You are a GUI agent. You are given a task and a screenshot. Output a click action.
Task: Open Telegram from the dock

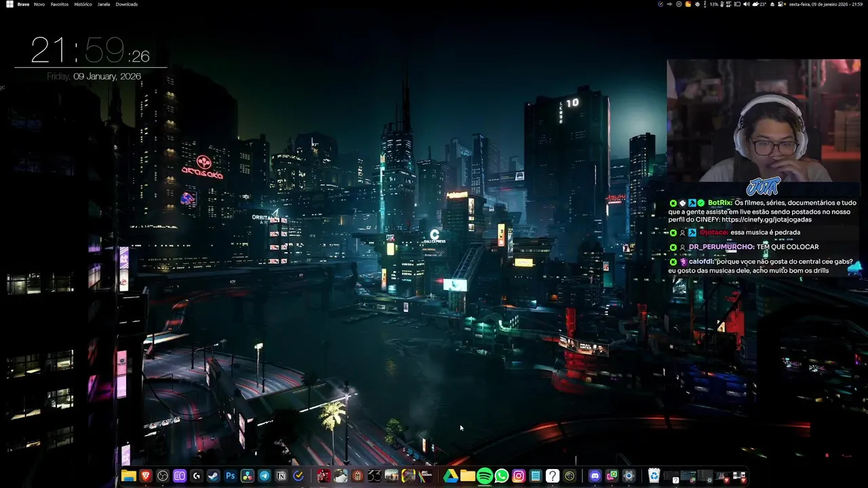coord(264,476)
